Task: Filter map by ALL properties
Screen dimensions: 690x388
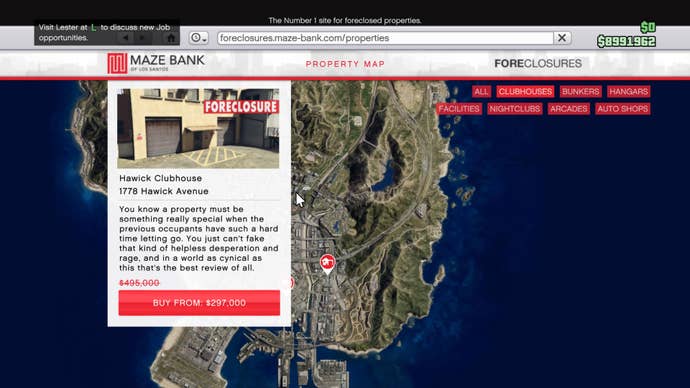Action: coord(481,92)
